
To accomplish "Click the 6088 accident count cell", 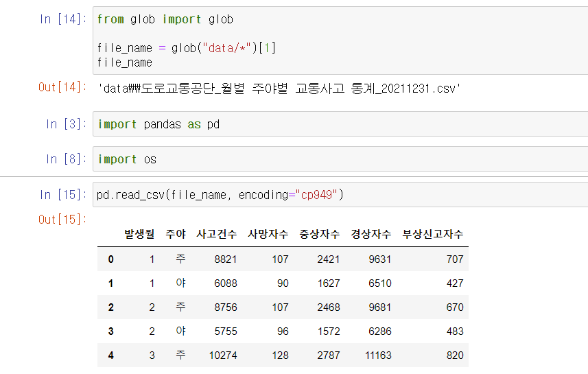I will pos(225,283).
